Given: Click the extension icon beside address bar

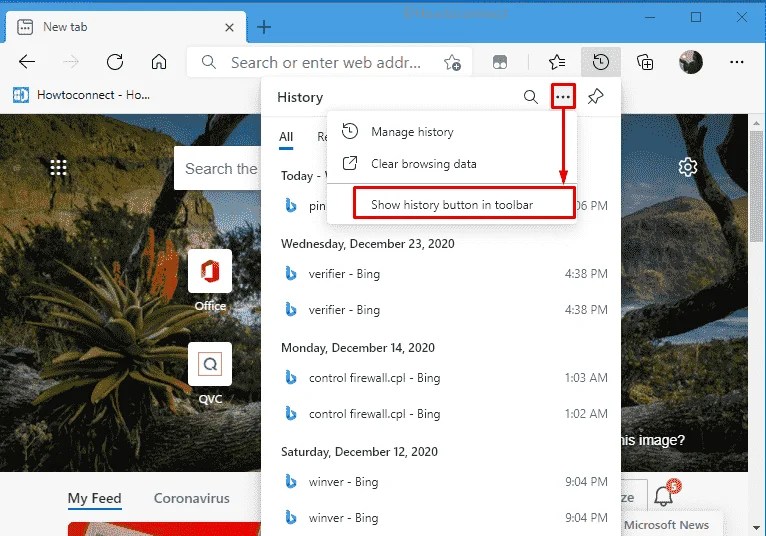Looking at the screenshot, I should pos(500,62).
